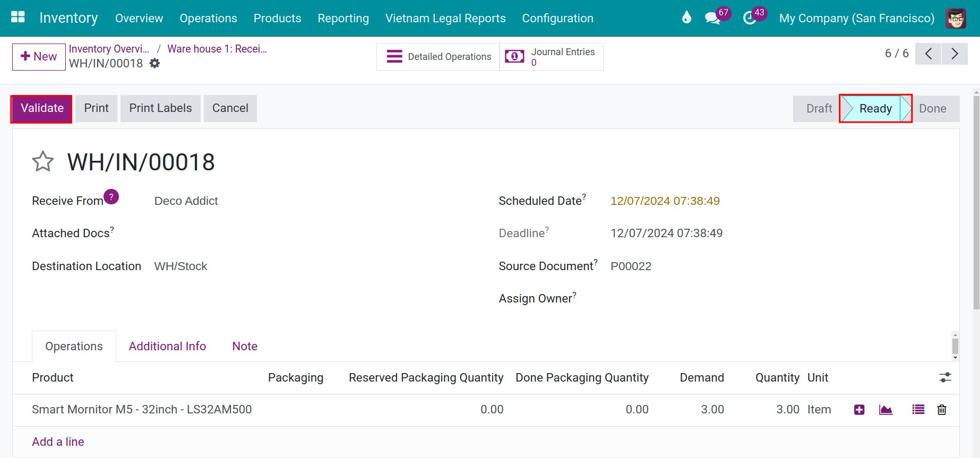Delete the Smart Mornitor M5 line
980x458 pixels.
coord(942,410)
